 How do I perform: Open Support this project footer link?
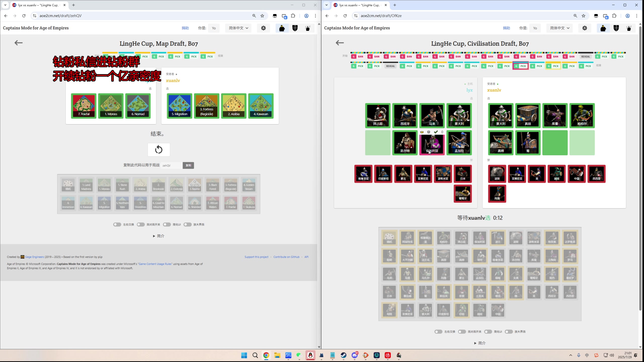click(x=256, y=257)
